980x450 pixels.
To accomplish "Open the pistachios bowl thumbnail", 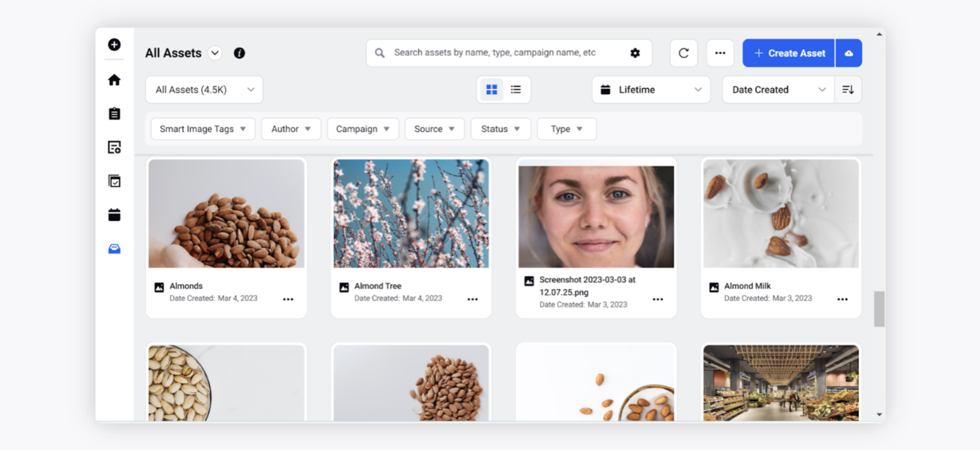I will (226, 383).
